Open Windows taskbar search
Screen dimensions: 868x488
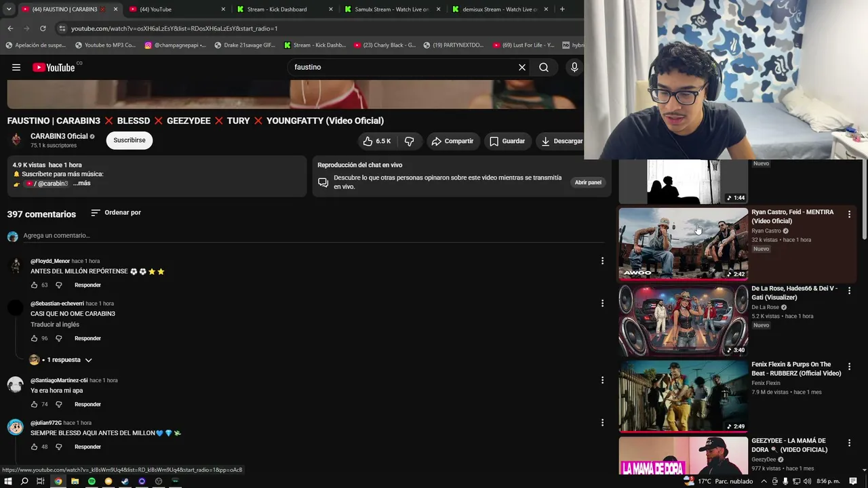[24, 481]
